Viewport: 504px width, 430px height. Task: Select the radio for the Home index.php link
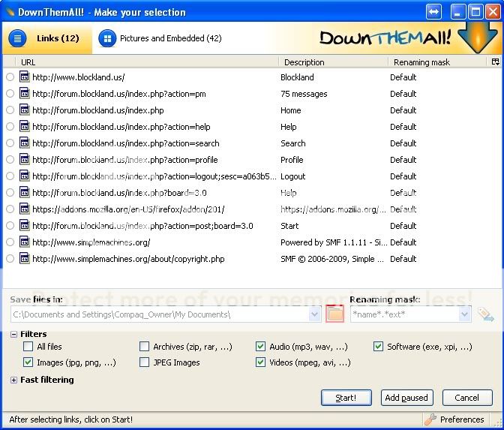pyautogui.click(x=10, y=110)
